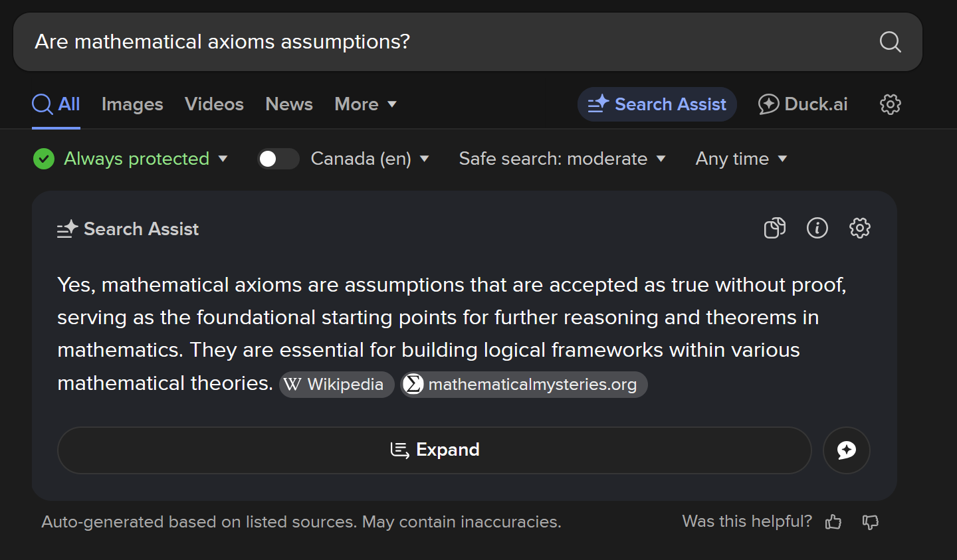Open Safe search: moderate dropdown
The width and height of the screenshot is (957, 560).
tap(562, 159)
